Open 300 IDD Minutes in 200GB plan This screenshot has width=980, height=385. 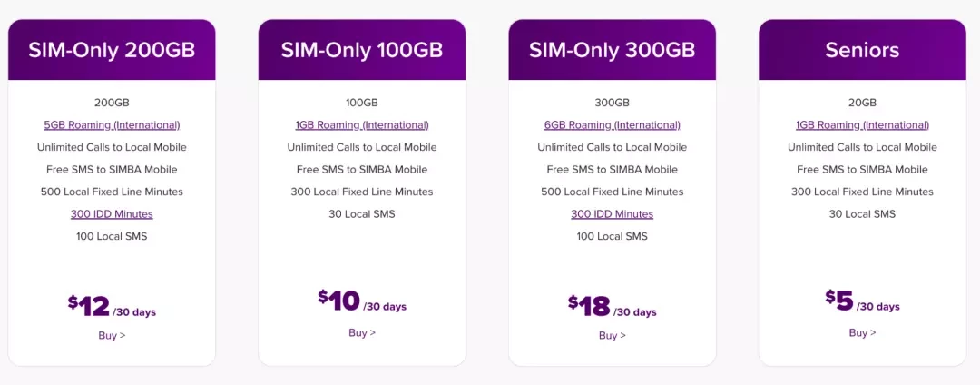click(112, 213)
